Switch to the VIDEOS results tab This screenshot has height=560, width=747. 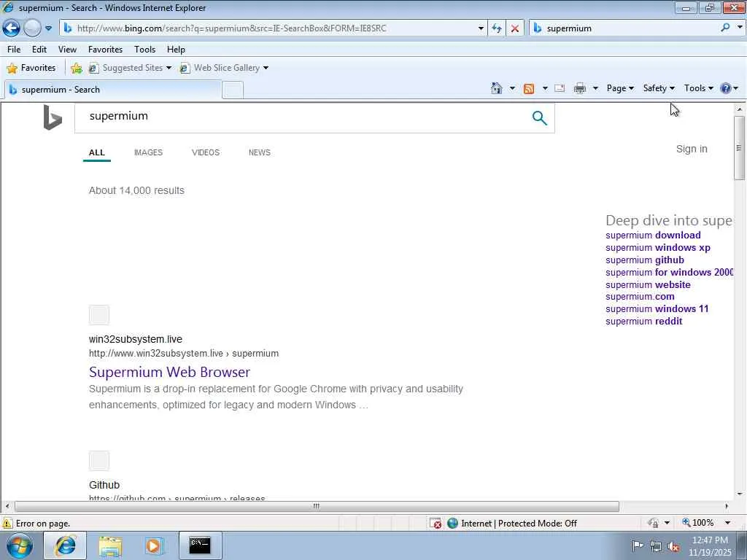[x=206, y=152]
